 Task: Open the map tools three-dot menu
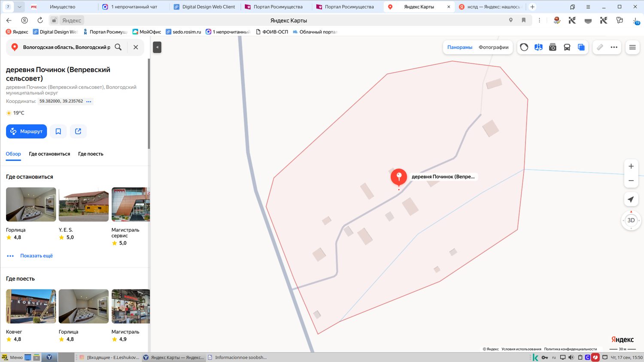[614, 47]
